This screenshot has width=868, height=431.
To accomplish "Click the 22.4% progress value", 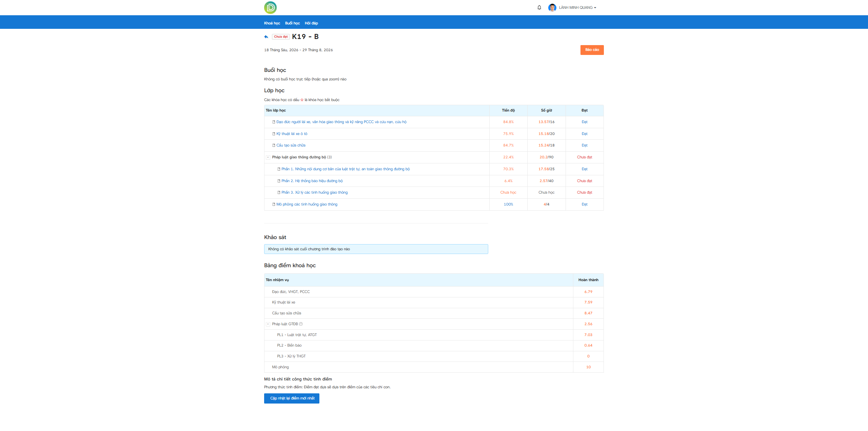I will pos(508,157).
